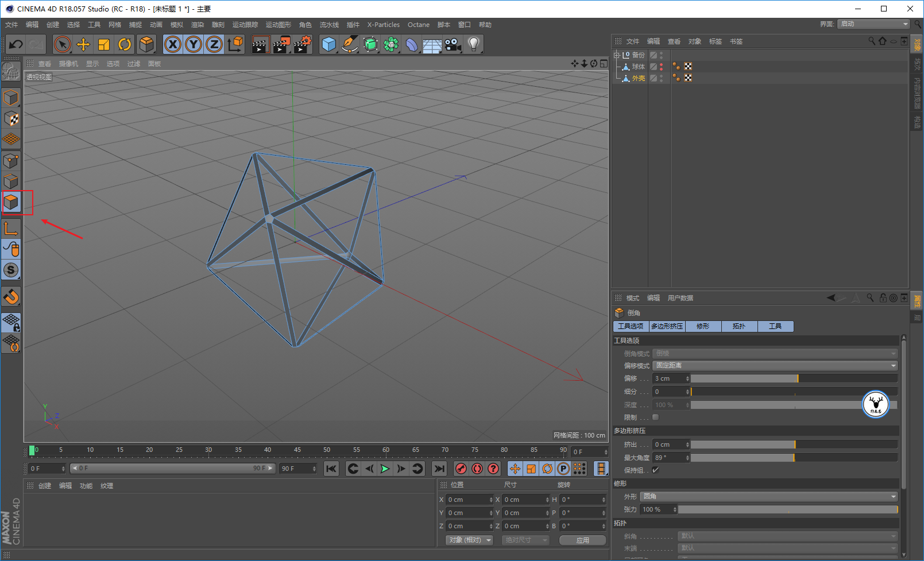
Task: Click the Make Editable icon
Action: click(x=11, y=71)
